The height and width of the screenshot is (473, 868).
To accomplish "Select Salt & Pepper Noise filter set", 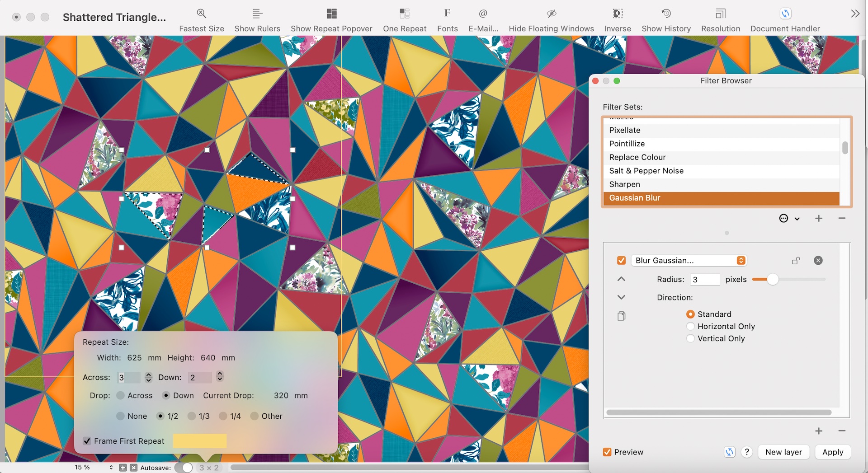I will coord(722,171).
